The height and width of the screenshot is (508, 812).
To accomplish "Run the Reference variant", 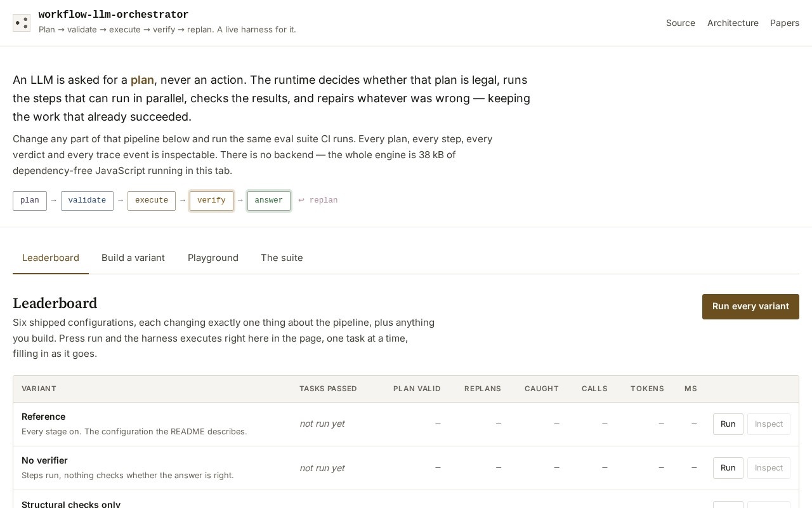I will tap(728, 424).
